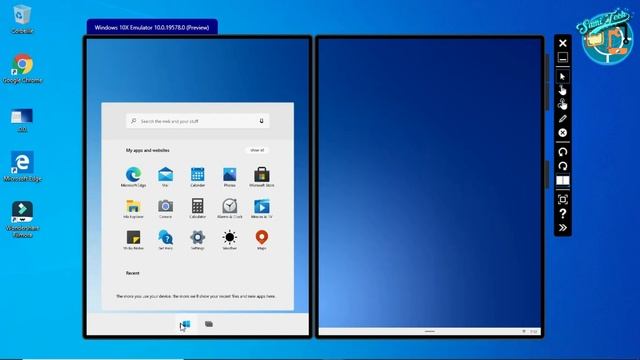Viewport: 640px width, 360px height.
Task: Open the Maps app in launcher
Action: tap(262, 240)
